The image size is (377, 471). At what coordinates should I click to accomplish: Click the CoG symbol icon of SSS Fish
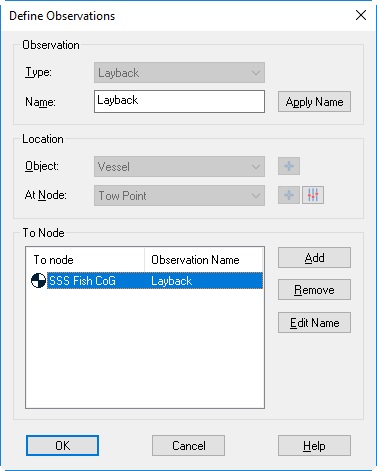38,280
